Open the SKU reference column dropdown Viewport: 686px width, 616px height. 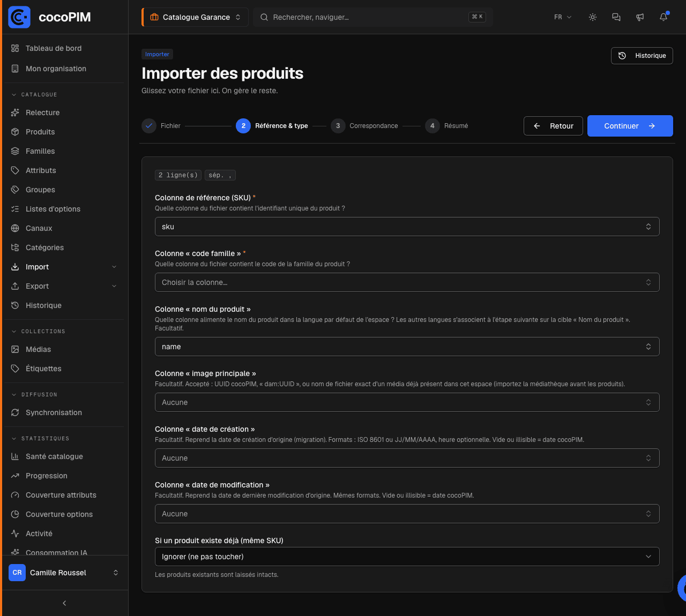click(x=407, y=227)
